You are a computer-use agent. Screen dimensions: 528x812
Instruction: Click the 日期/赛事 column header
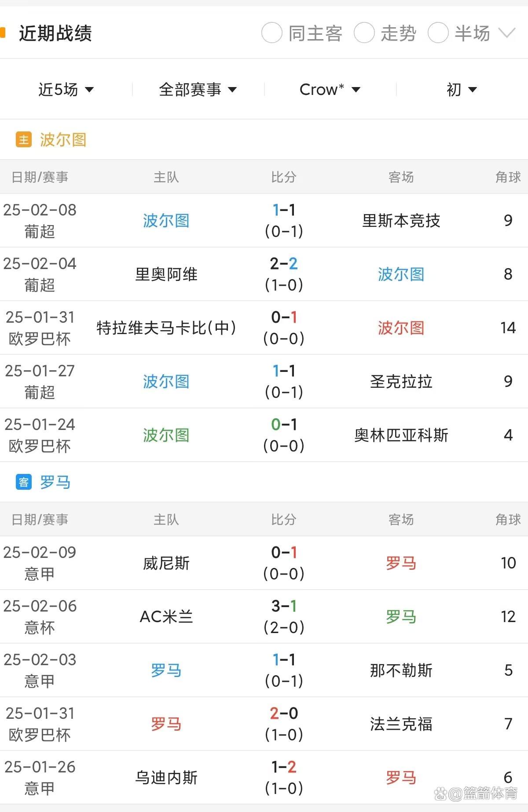tap(40, 177)
